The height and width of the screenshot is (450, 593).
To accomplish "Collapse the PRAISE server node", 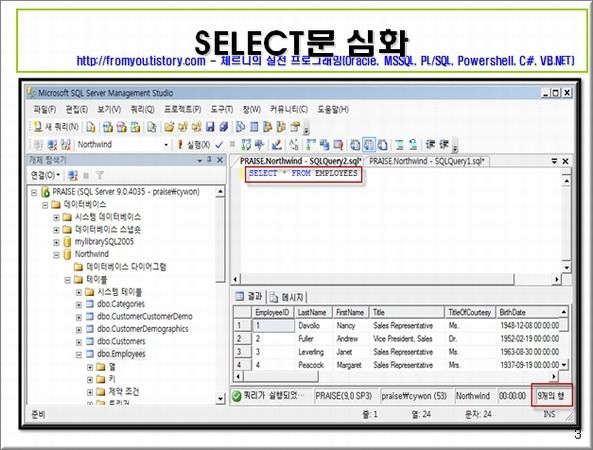I will (x=34, y=193).
